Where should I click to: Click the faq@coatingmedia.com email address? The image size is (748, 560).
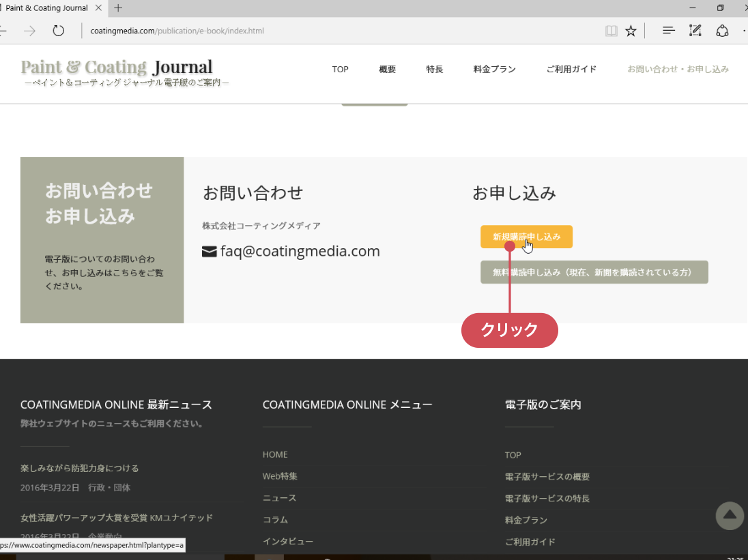pos(300,251)
